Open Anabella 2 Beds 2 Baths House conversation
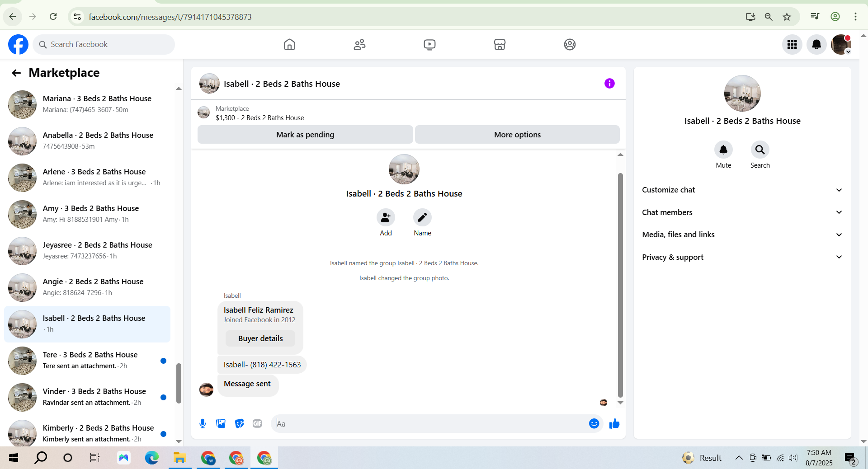 pyautogui.click(x=87, y=141)
